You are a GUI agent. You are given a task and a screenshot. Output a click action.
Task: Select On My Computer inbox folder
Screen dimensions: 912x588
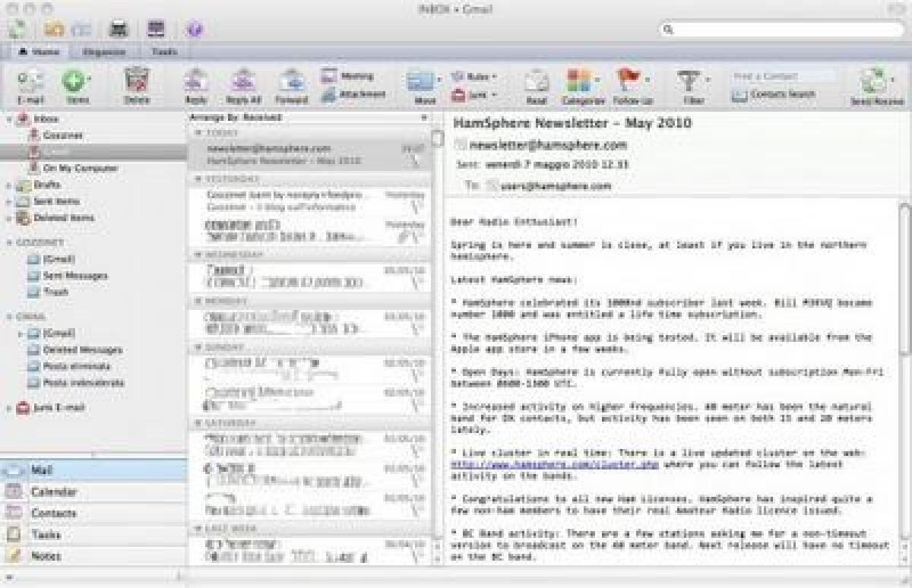tap(93, 168)
